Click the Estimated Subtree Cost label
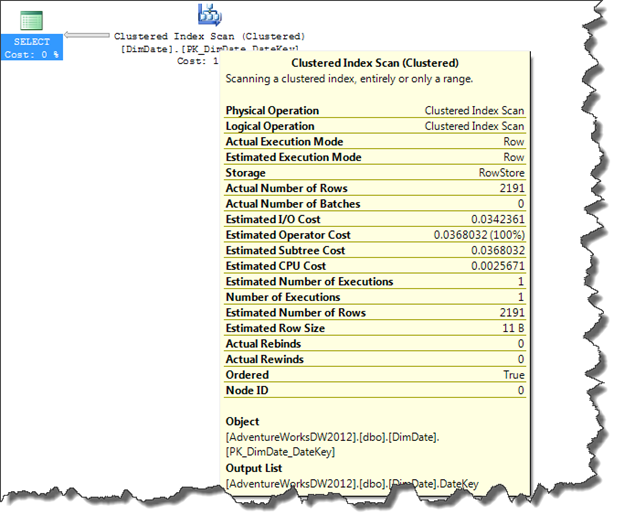624x525 pixels. pyautogui.click(x=285, y=250)
